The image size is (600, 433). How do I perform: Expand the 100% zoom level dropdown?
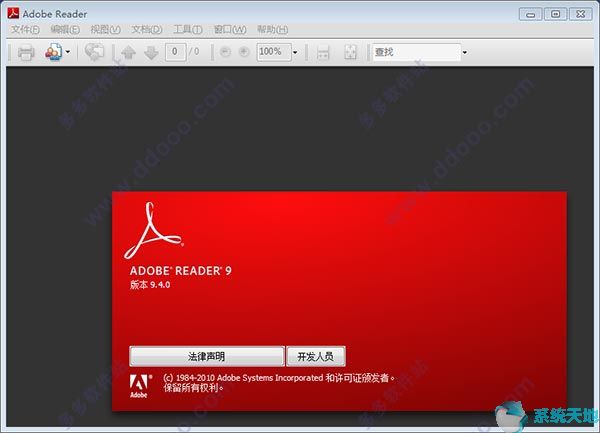[295, 52]
